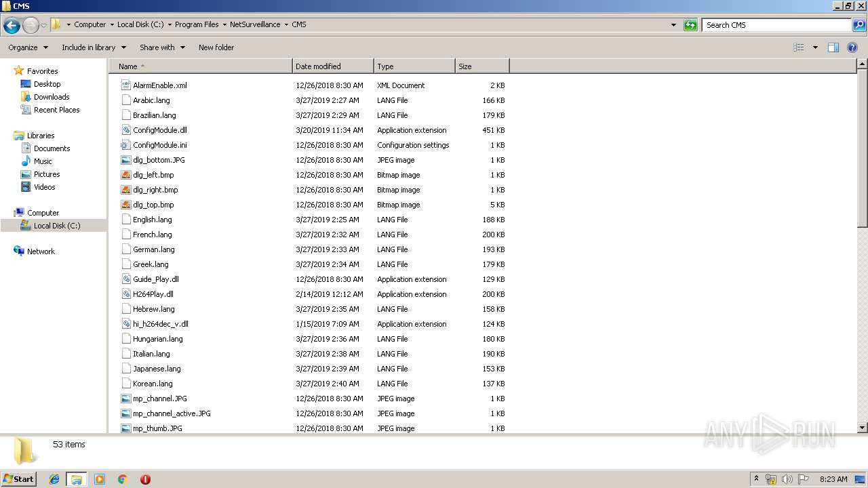
Task: Select the dlg_top.bmp file icon
Action: pos(125,205)
